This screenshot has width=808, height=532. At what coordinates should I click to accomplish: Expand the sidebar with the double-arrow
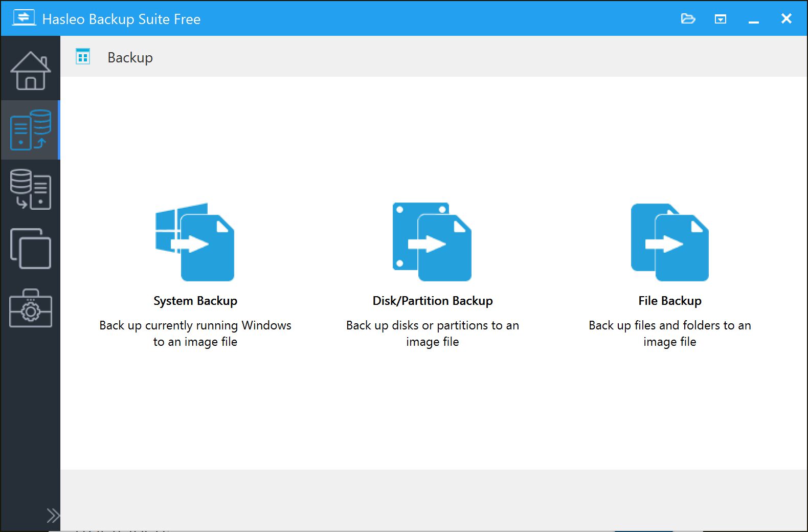click(53, 515)
